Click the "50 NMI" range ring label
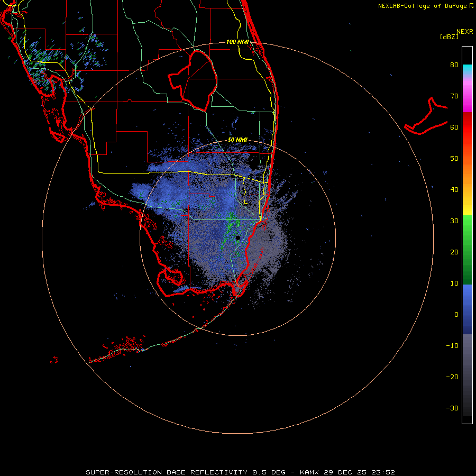 237,140
